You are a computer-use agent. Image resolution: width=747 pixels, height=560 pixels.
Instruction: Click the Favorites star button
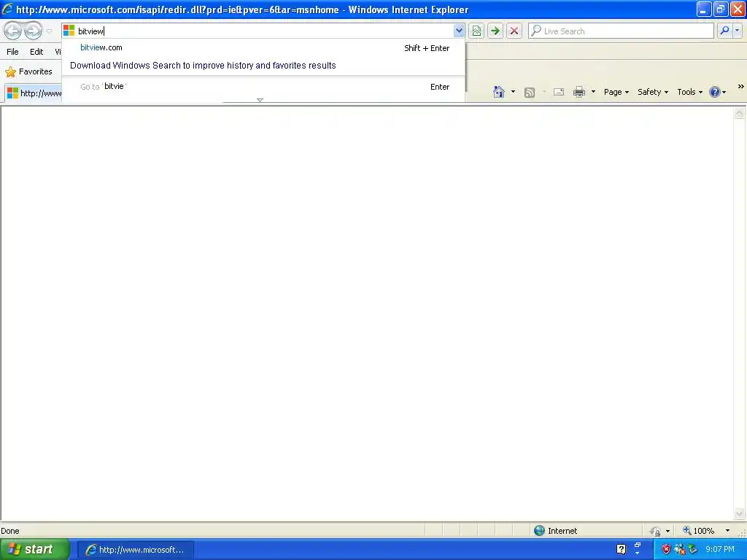point(28,71)
